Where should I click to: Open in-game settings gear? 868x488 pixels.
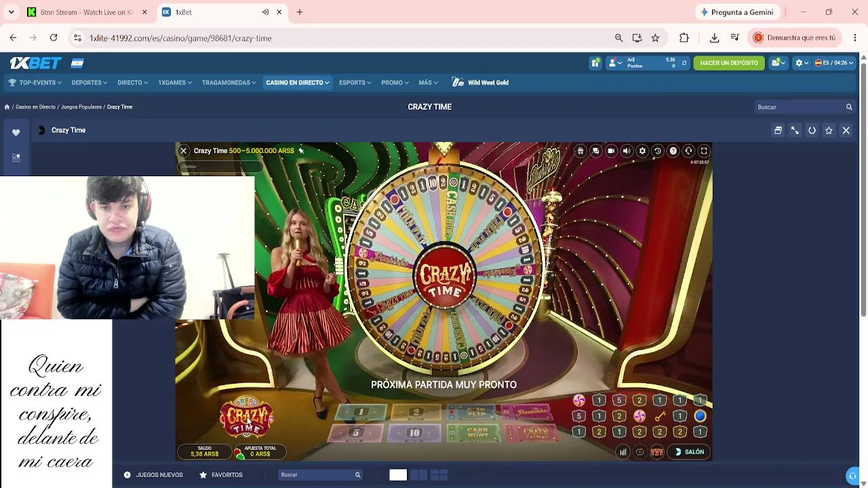click(642, 151)
